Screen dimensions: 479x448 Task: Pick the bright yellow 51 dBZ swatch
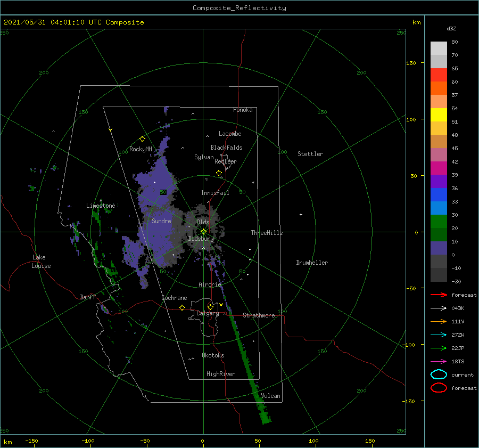(439, 115)
